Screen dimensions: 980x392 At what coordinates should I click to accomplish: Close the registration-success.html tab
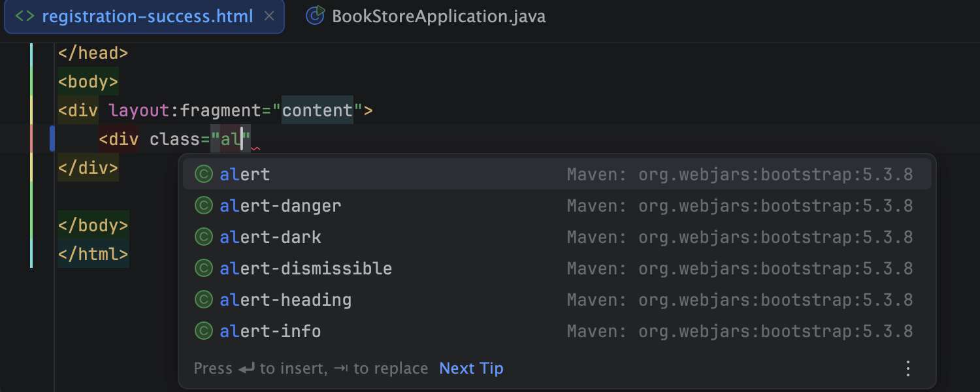(269, 16)
